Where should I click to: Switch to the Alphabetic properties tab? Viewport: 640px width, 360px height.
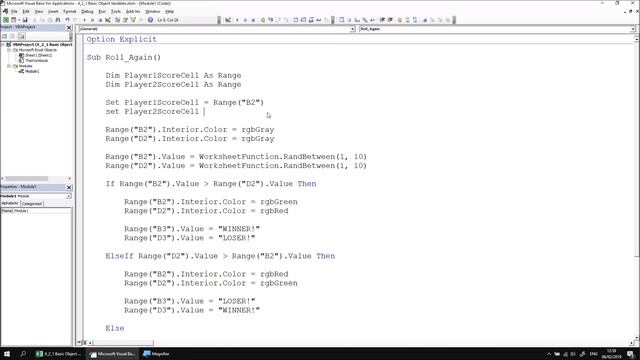(10, 203)
